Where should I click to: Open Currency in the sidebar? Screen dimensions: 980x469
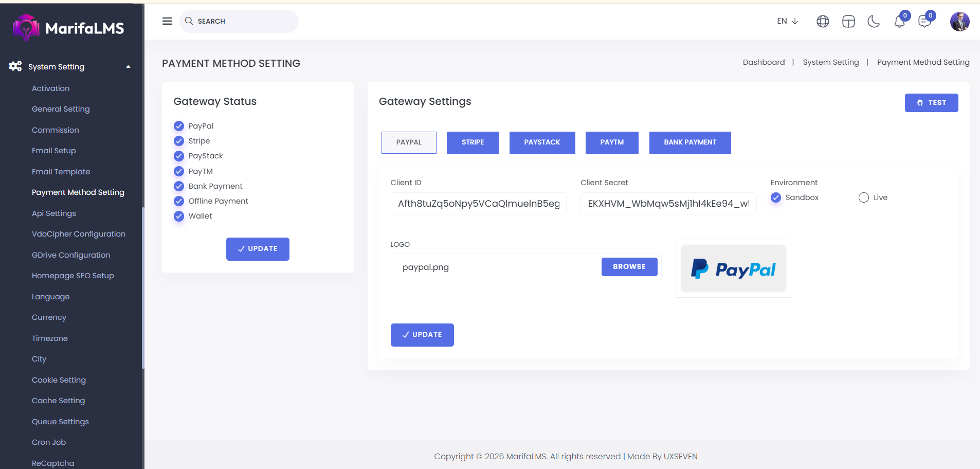click(x=49, y=317)
